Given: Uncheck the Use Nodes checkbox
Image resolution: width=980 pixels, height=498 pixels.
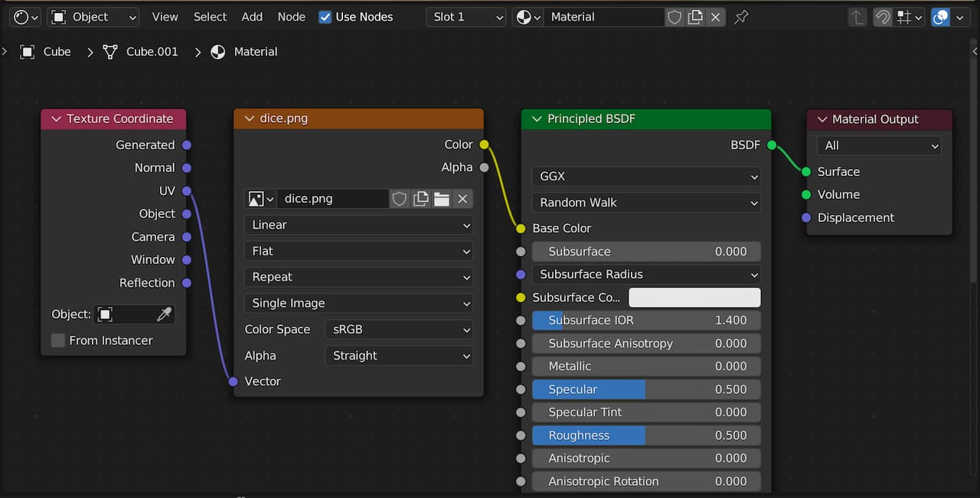Looking at the screenshot, I should (325, 17).
